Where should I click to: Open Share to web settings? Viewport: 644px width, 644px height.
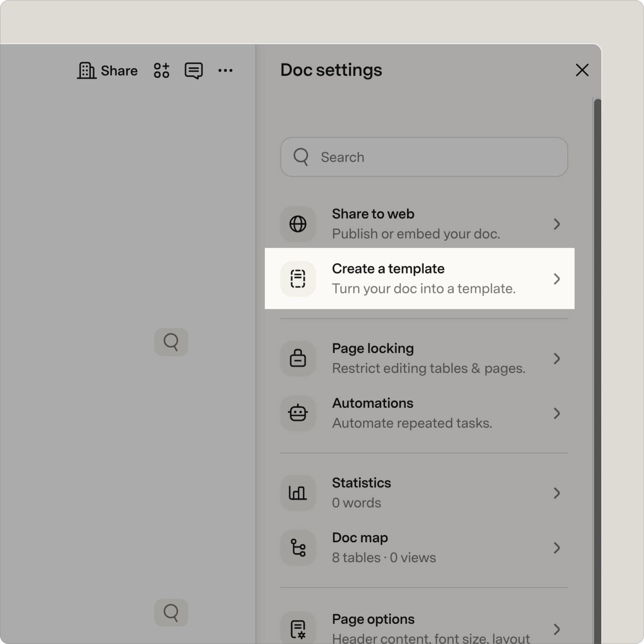pyautogui.click(x=424, y=224)
